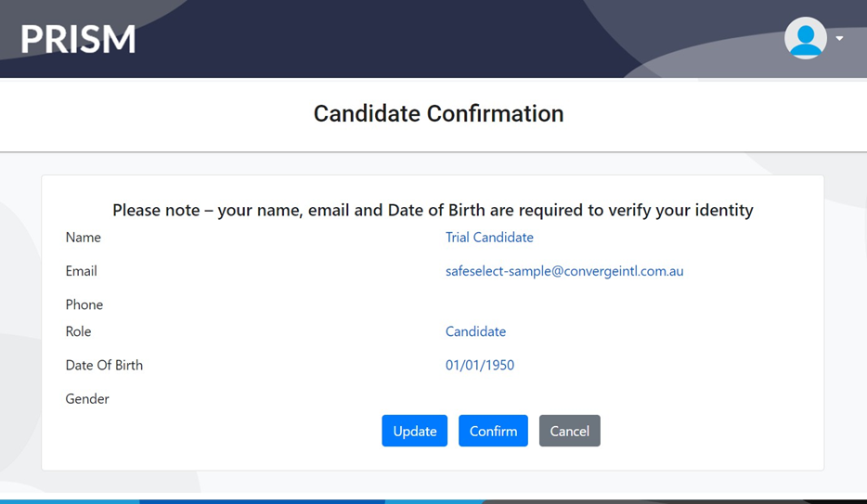Click the user avatar icon
This screenshot has width=867, height=504.
(x=805, y=38)
